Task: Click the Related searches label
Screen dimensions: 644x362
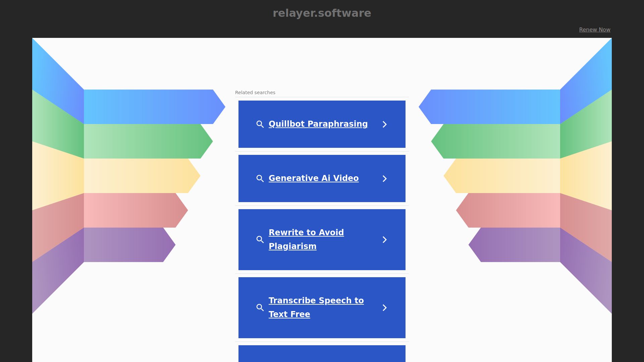Action: tap(255, 93)
